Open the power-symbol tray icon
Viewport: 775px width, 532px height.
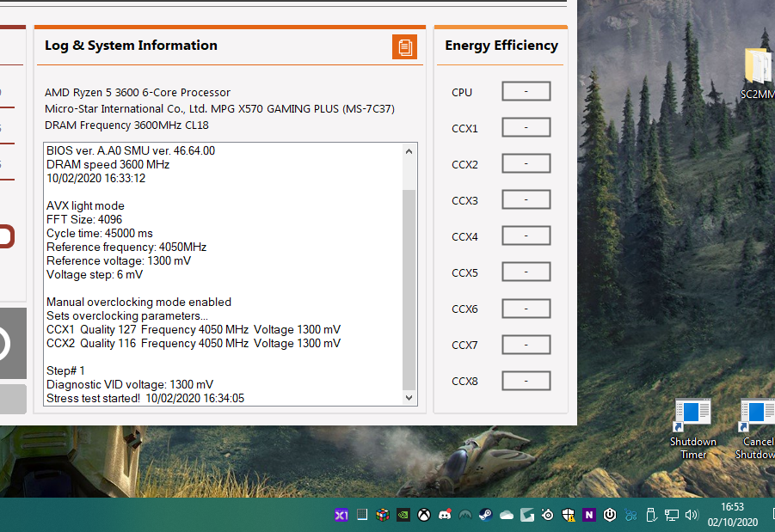(610, 515)
